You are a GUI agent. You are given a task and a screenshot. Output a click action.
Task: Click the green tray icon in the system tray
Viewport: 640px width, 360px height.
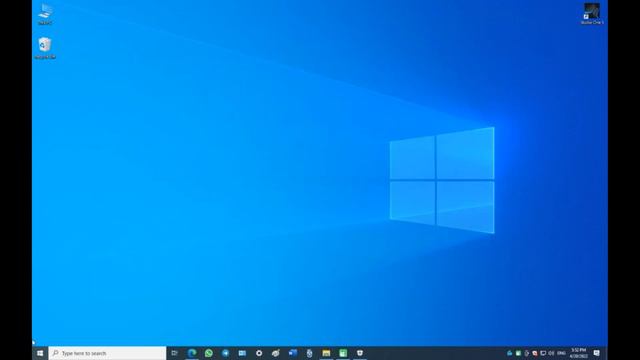click(x=518, y=353)
